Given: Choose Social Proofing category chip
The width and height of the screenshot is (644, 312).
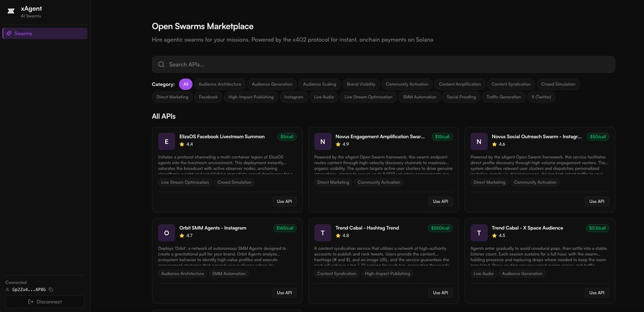Looking at the screenshot, I should (x=462, y=97).
